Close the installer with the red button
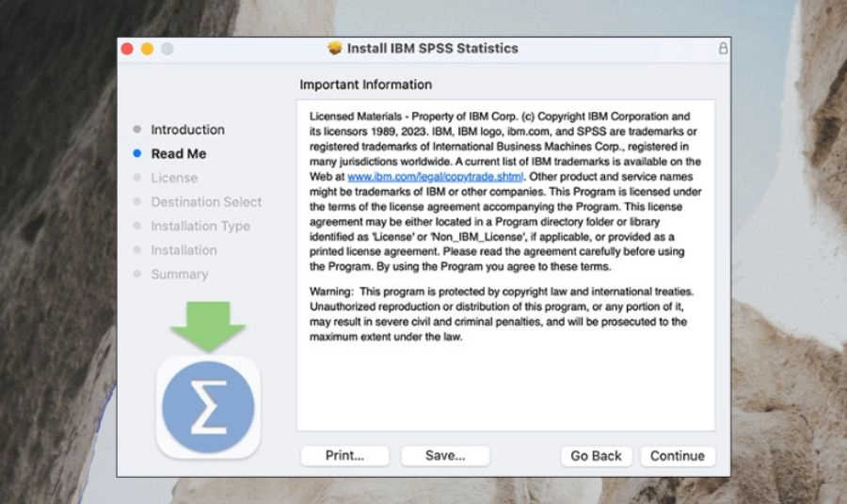The image size is (847, 504). pyautogui.click(x=128, y=49)
